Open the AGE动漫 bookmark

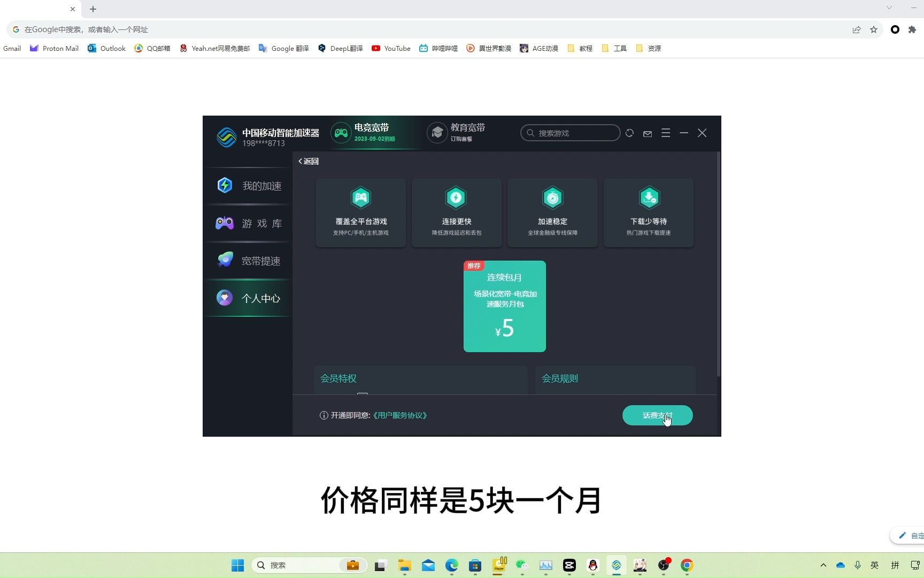(539, 48)
